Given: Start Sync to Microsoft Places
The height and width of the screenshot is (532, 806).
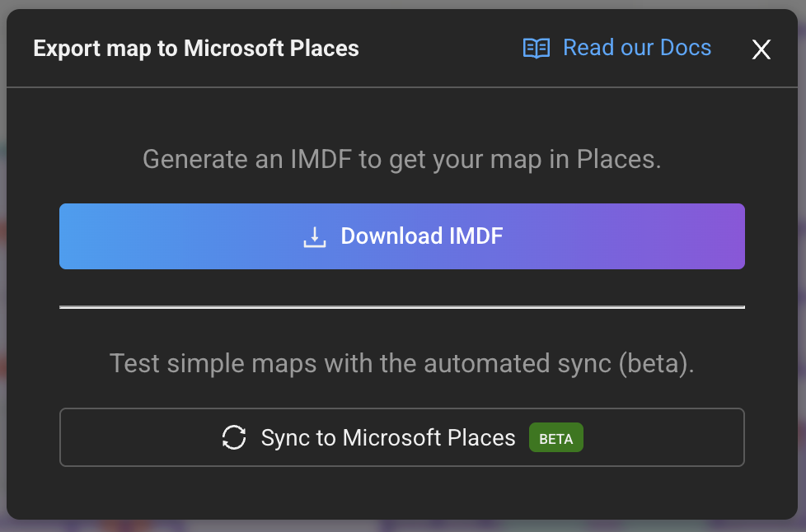Looking at the screenshot, I should 402,437.
